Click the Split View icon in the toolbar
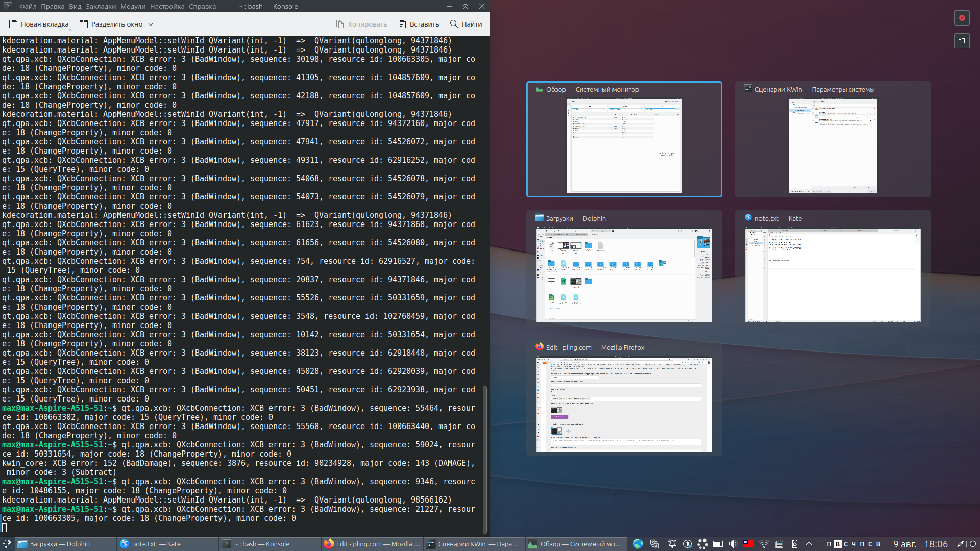Image resolution: width=980 pixels, height=551 pixels. 84,24
